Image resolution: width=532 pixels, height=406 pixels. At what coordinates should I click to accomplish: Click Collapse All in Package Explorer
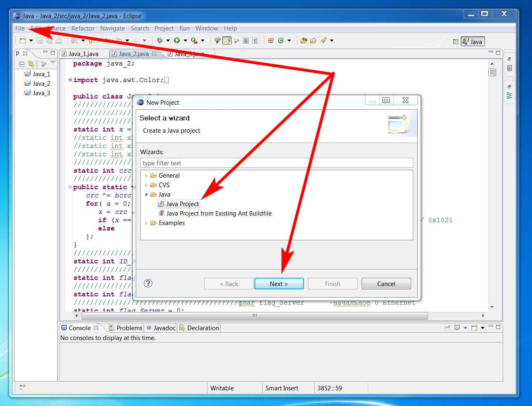[x=21, y=64]
